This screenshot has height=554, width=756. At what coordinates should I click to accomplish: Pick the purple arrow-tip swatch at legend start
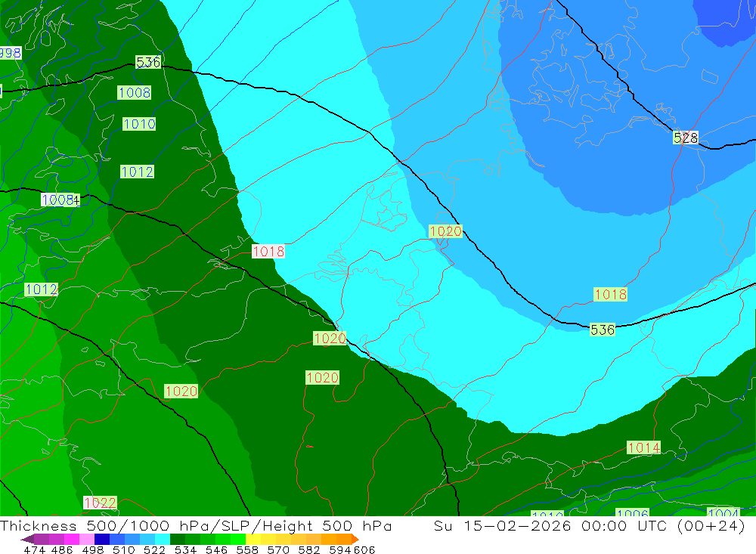27,539
